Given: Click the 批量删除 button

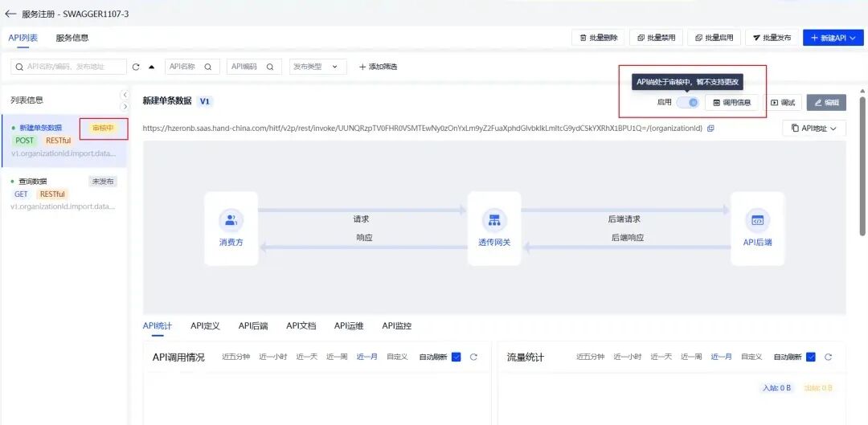Looking at the screenshot, I should coord(598,38).
